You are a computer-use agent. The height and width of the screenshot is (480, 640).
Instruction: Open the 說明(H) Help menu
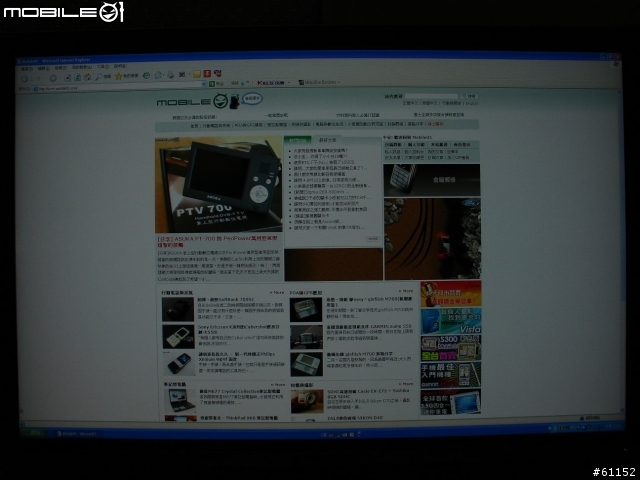coord(120,66)
